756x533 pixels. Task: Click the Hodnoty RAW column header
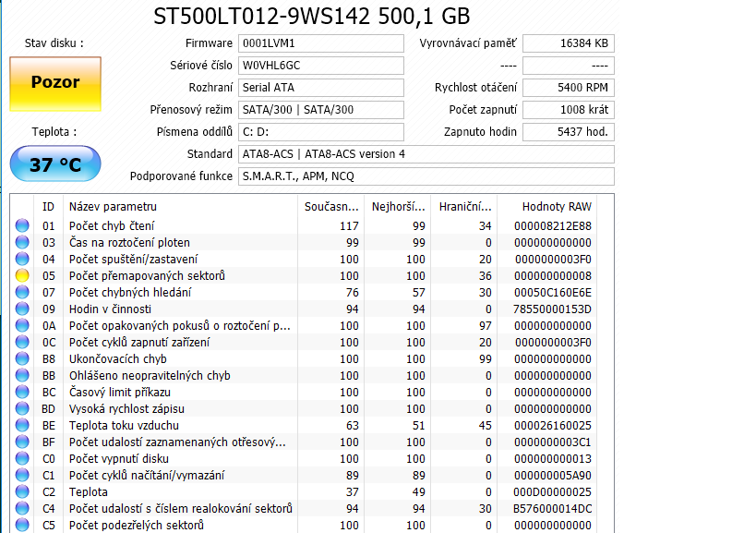[x=547, y=207]
